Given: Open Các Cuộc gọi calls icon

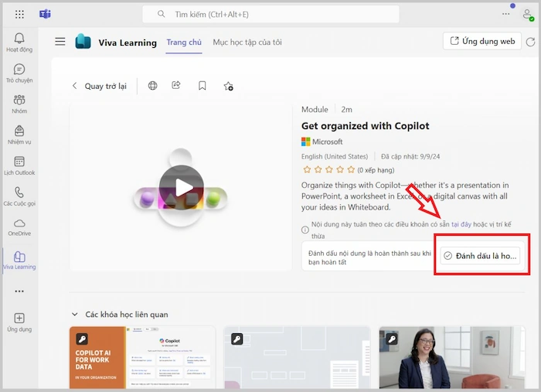Looking at the screenshot, I should click(19, 196).
